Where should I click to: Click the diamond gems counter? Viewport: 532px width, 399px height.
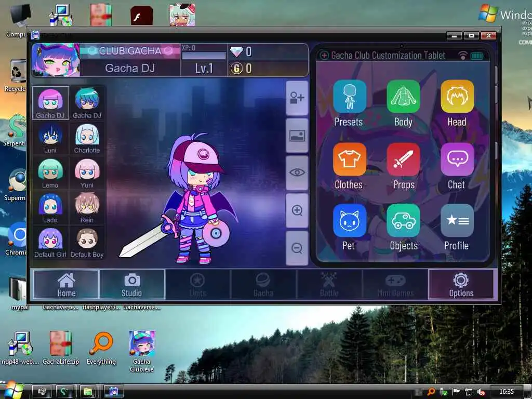click(x=241, y=51)
